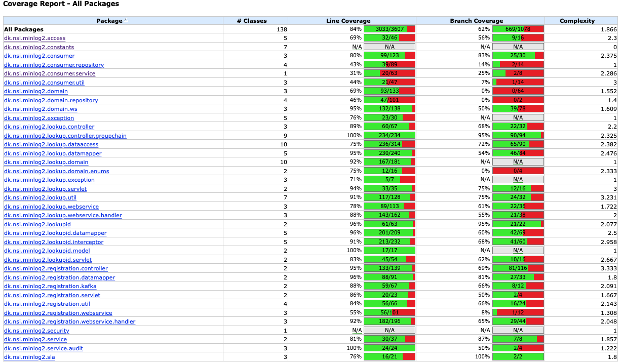
Task: Open dk.nsi.minlog2.registration.kafka package link
Action: point(50,286)
